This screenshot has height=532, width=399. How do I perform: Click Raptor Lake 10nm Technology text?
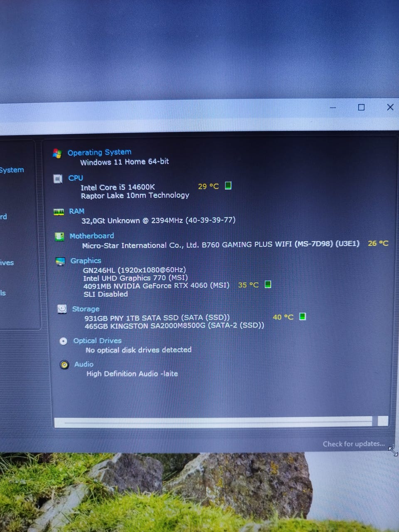point(135,195)
